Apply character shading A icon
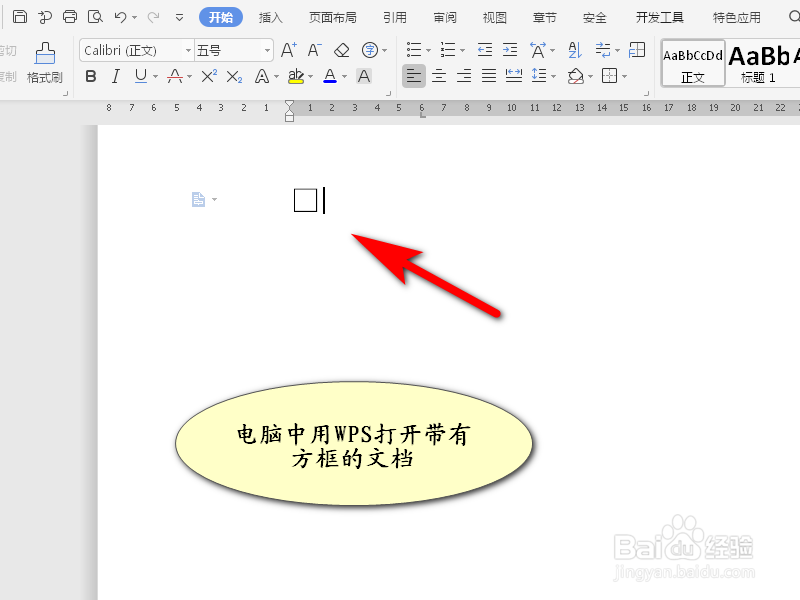 point(364,77)
